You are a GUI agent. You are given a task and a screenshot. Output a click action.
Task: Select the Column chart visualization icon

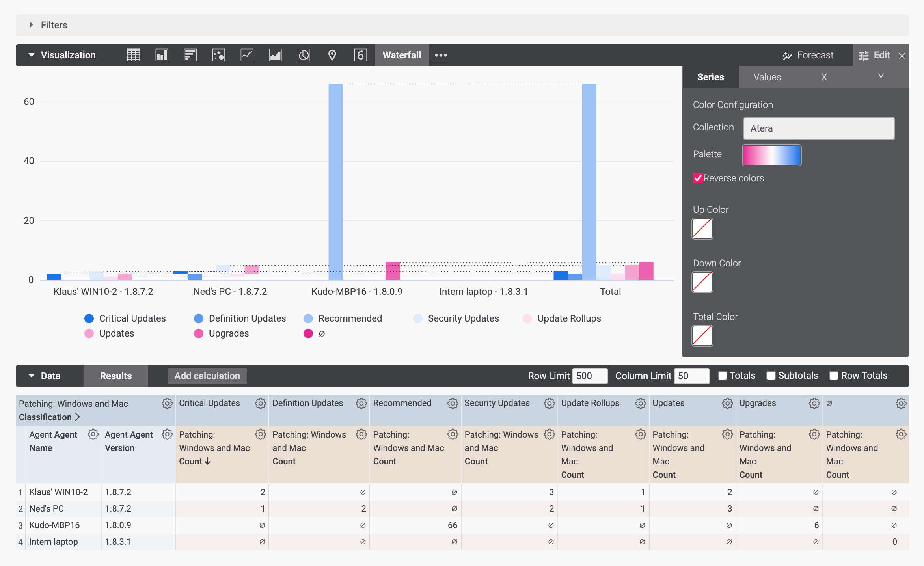(x=162, y=55)
